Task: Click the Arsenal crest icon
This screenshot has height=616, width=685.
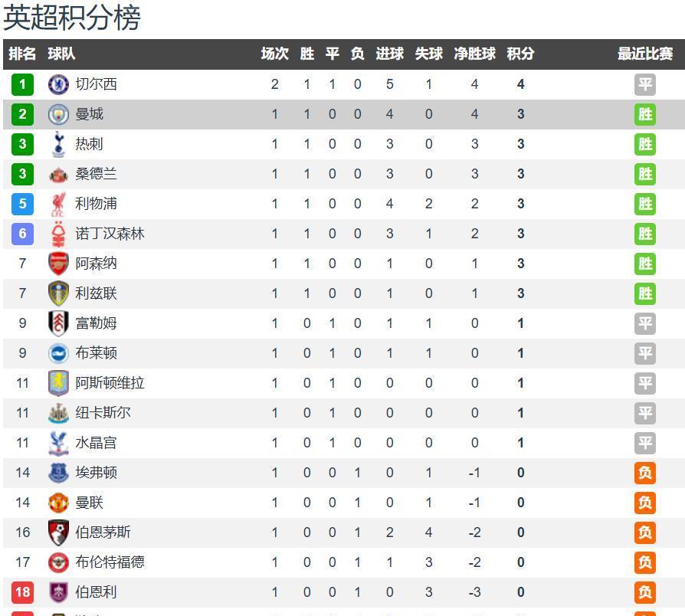Action: click(59, 264)
